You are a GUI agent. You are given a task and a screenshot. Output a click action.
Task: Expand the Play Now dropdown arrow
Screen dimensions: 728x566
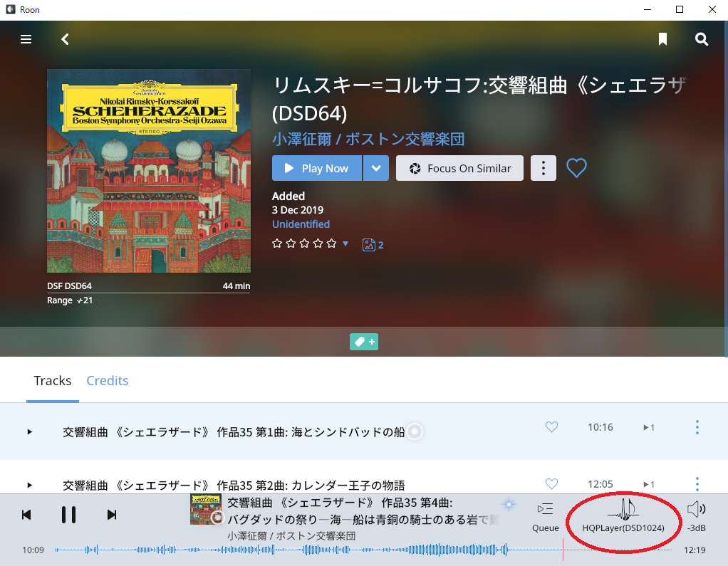pyautogui.click(x=376, y=169)
